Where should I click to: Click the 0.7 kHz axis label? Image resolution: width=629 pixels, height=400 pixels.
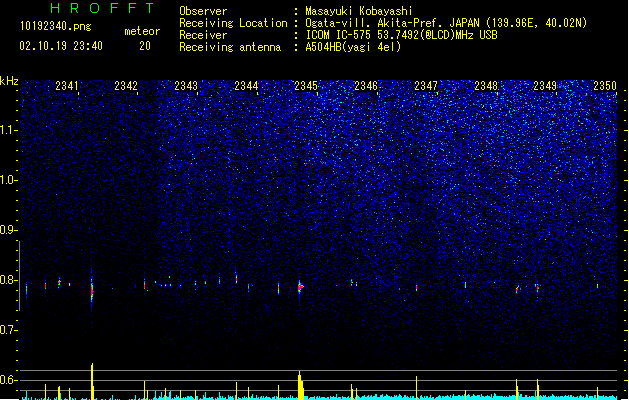click(x=9, y=330)
